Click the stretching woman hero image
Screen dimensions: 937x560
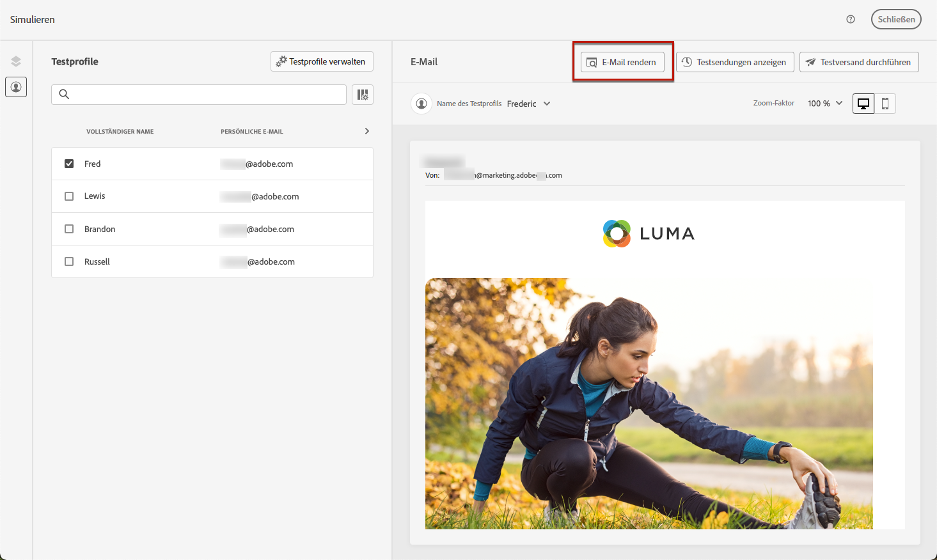point(649,403)
